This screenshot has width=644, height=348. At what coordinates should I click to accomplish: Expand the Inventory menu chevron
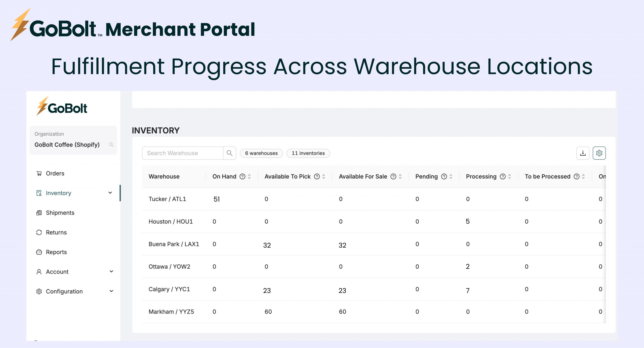pyautogui.click(x=110, y=193)
